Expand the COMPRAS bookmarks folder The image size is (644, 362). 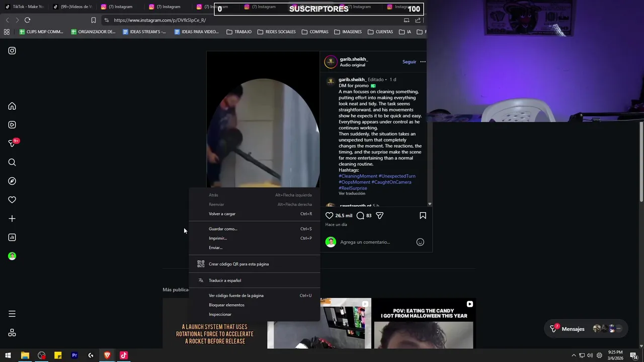tap(315, 32)
